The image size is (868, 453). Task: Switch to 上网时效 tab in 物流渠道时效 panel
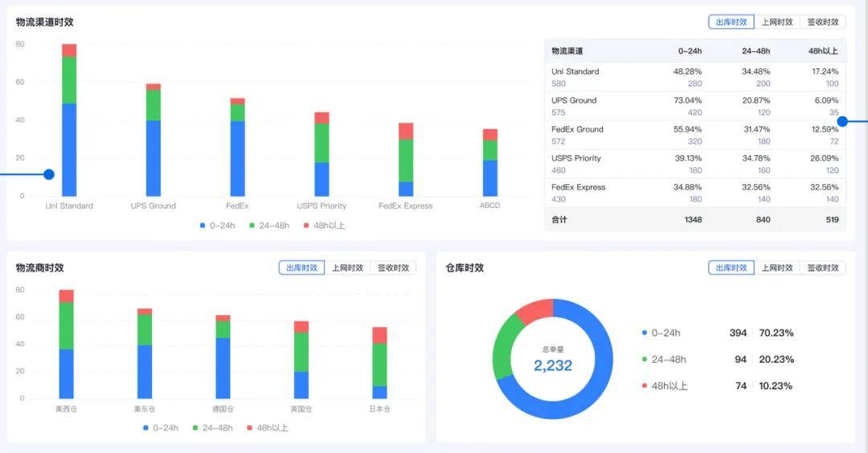click(x=777, y=22)
